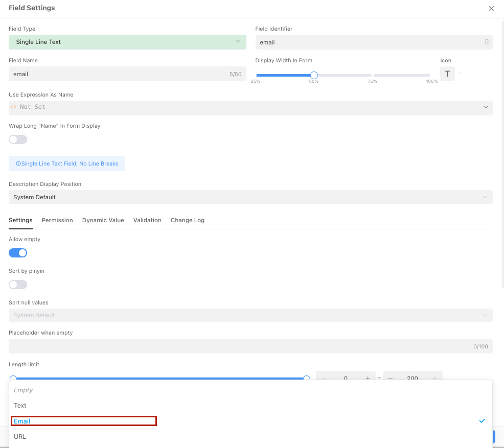Viewport: 504px width, 448px height.
Task: Open the Sort null values dropdown
Action: 250,315
